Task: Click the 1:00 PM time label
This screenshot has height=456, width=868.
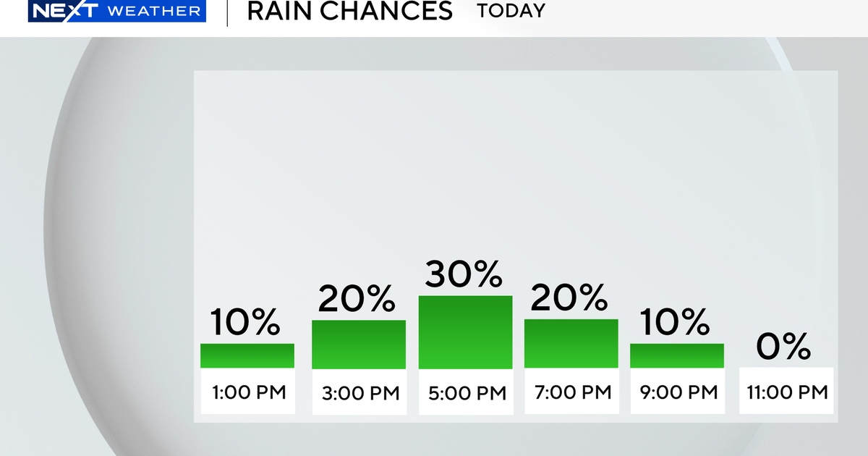Action: [247, 392]
